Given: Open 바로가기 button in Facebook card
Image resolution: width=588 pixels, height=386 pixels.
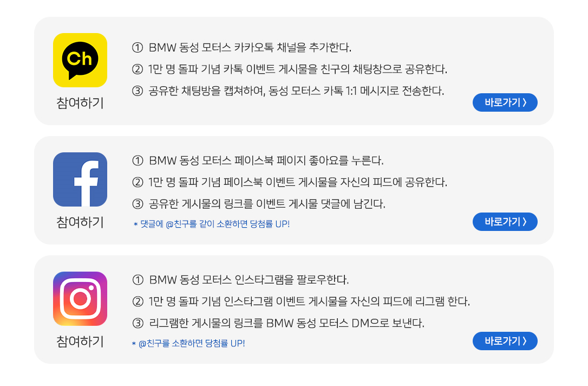Looking at the screenshot, I should point(505,222).
